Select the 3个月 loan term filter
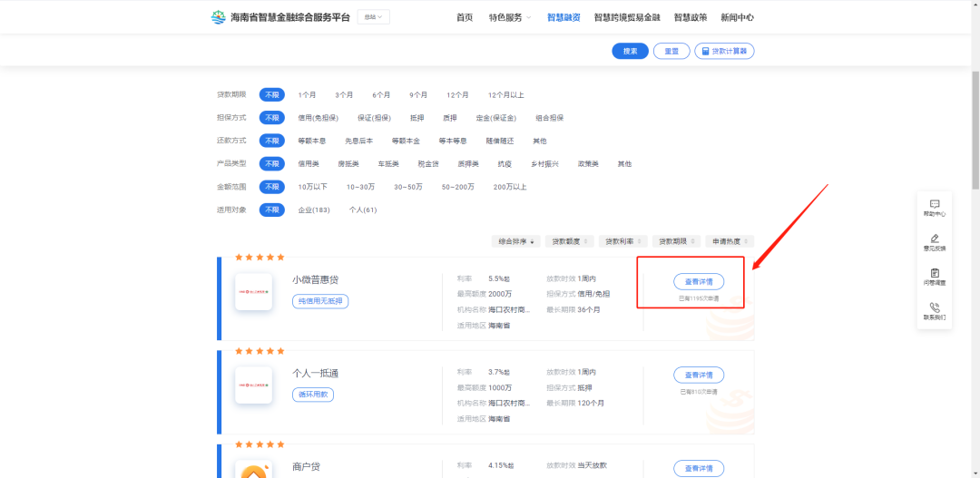The width and height of the screenshot is (980, 478). (344, 95)
